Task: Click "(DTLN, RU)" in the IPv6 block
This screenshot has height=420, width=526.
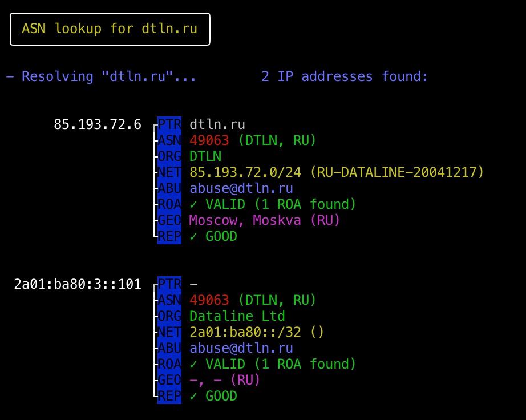Action: (x=277, y=300)
